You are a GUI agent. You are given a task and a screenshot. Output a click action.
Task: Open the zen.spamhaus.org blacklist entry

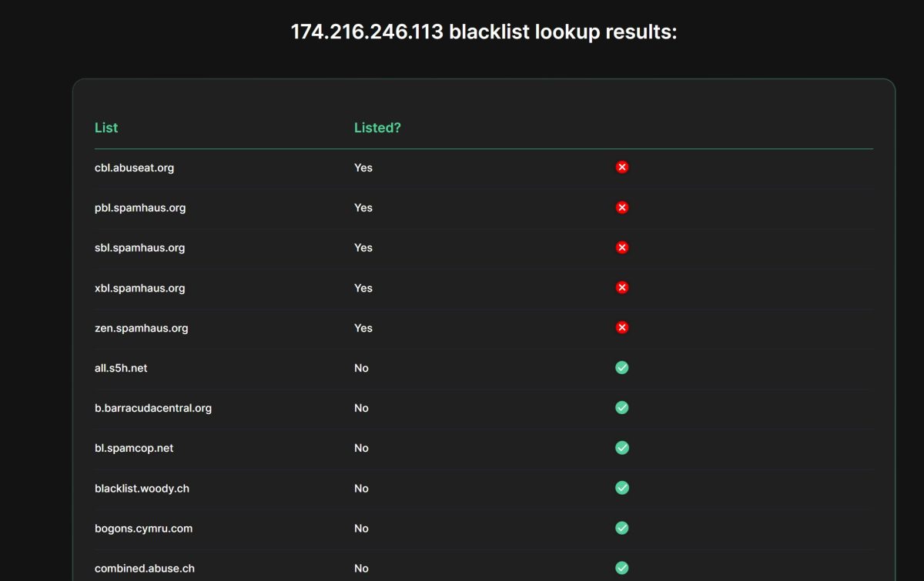click(142, 327)
